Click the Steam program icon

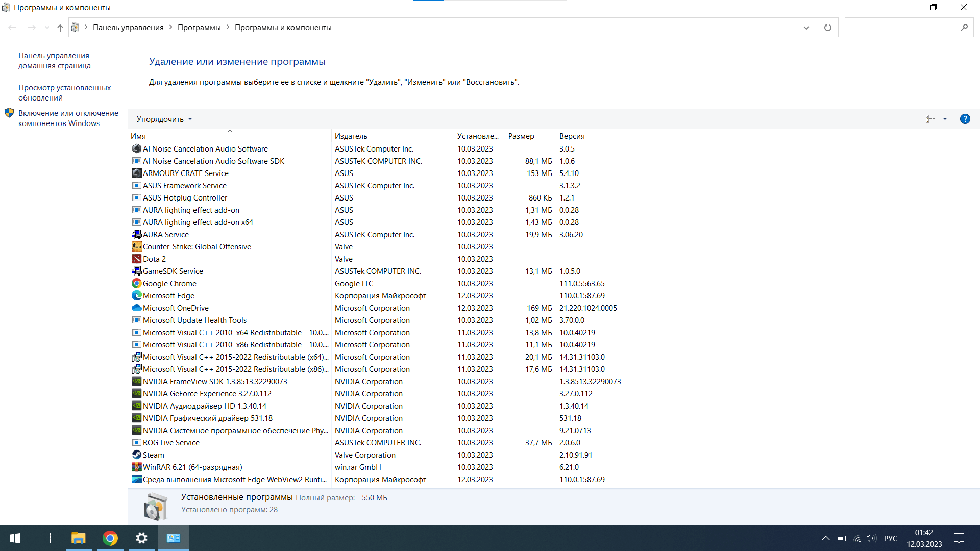click(136, 455)
